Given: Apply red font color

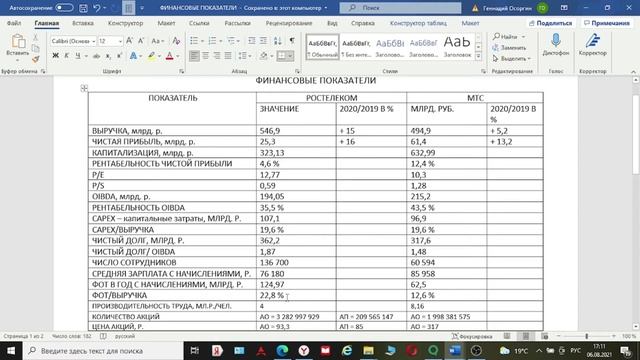Looking at the screenshot, I should pyautogui.click(x=170, y=56).
